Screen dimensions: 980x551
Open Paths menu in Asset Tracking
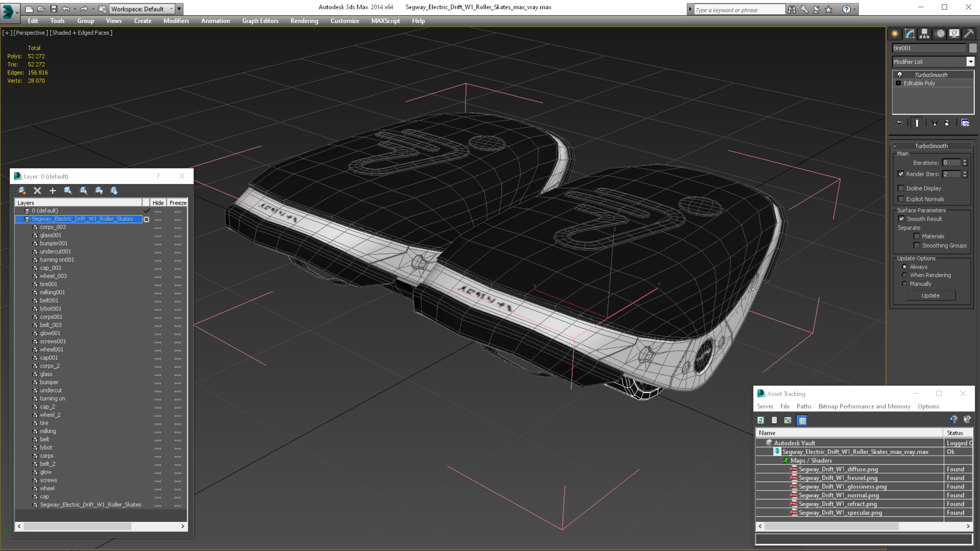coord(804,406)
